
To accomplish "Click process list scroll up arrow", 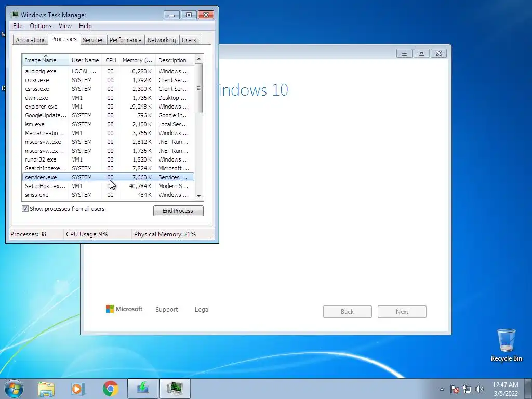I will [199, 59].
